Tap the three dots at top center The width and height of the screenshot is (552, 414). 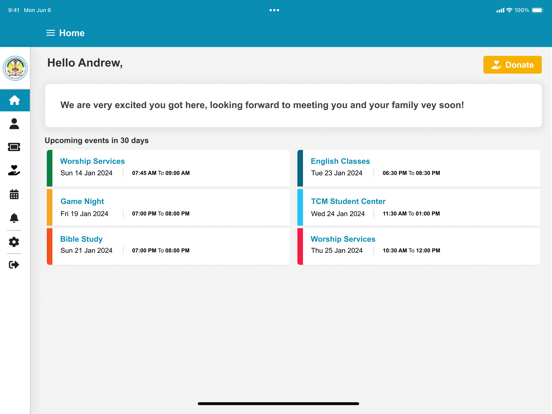pyautogui.click(x=274, y=10)
